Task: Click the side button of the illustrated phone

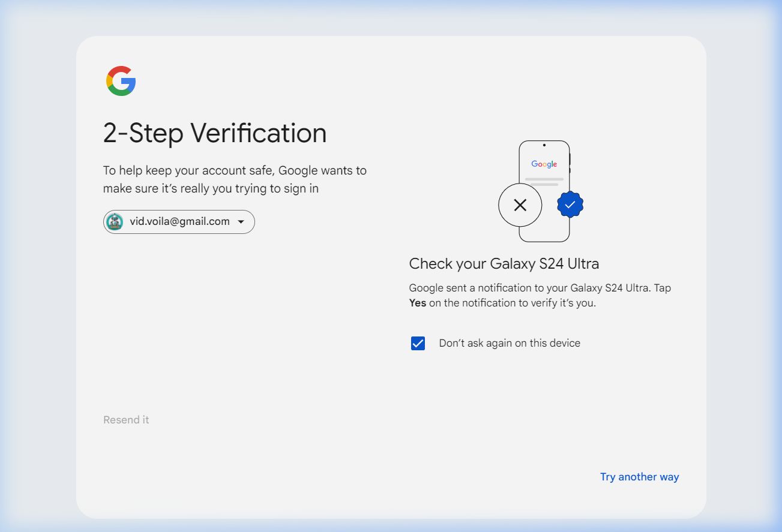Action: pyautogui.click(x=570, y=160)
